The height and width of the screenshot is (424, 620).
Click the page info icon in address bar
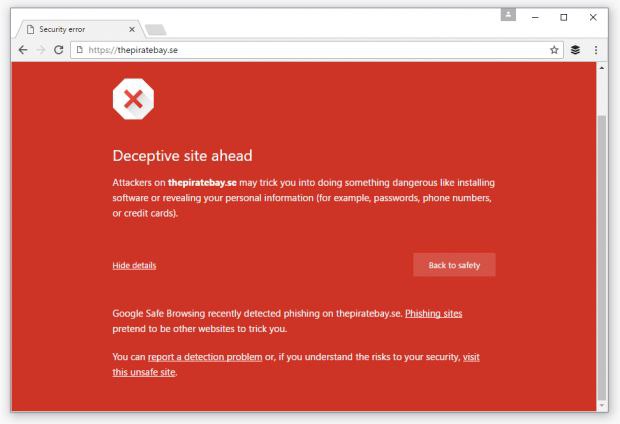click(x=79, y=50)
